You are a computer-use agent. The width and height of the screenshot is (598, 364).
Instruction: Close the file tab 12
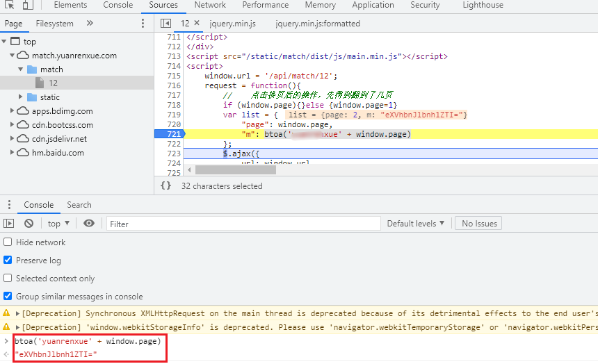(x=197, y=23)
